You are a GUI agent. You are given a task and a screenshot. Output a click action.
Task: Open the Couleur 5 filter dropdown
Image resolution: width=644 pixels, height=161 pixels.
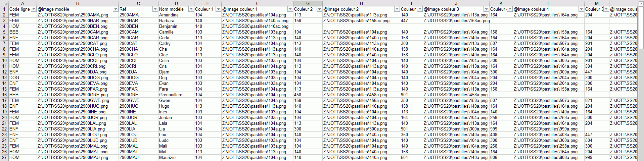point(606,9)
